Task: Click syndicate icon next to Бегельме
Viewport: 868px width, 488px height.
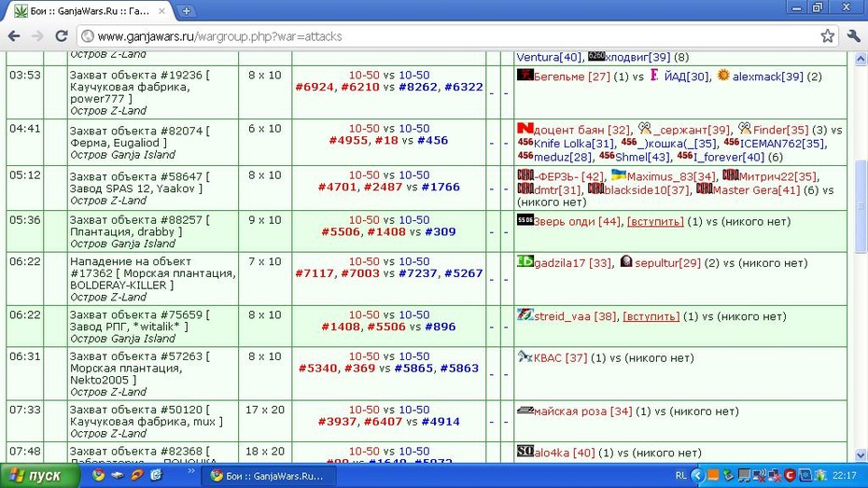Action: pos(525,76)
